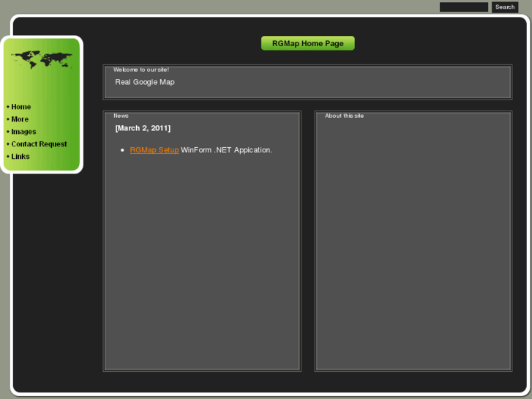
Task: Open the More navigation link
Action: point(20,119)
